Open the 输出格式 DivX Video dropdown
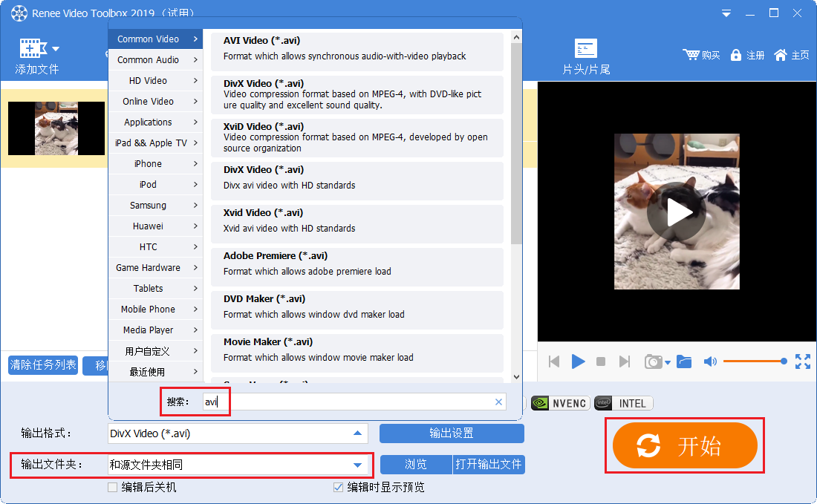 (x=238, y=433)
